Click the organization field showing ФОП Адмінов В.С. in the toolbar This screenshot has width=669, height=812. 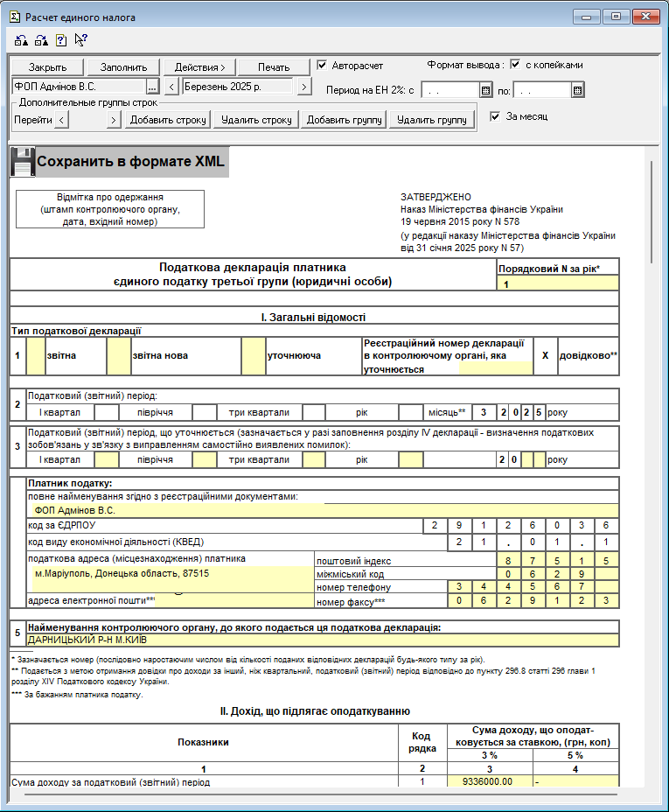(79, 87)
